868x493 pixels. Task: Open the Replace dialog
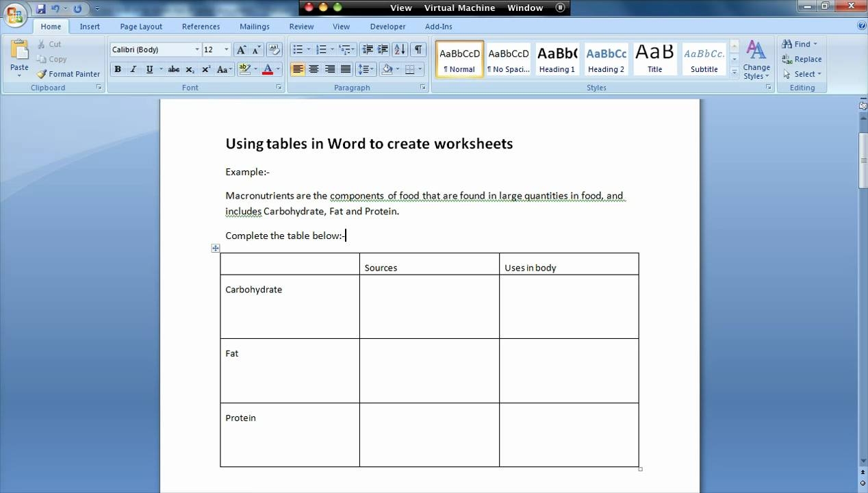pyautogui.click(x=802, y=59)
